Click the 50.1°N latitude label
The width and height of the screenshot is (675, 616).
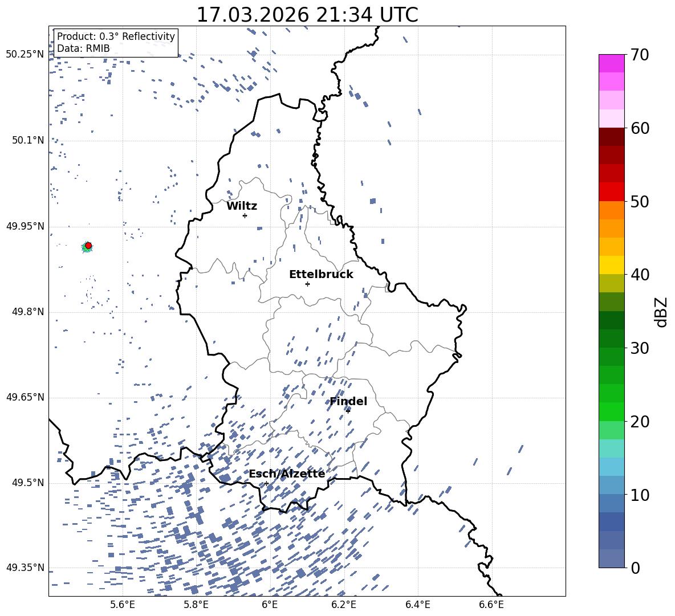pos(27,140)
